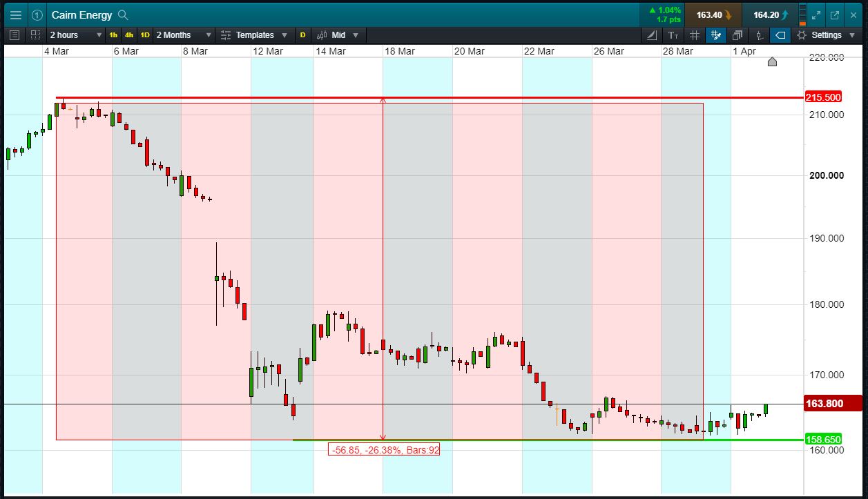Click the scroll-to-latest marker near 220.000

tap(772, 62)
